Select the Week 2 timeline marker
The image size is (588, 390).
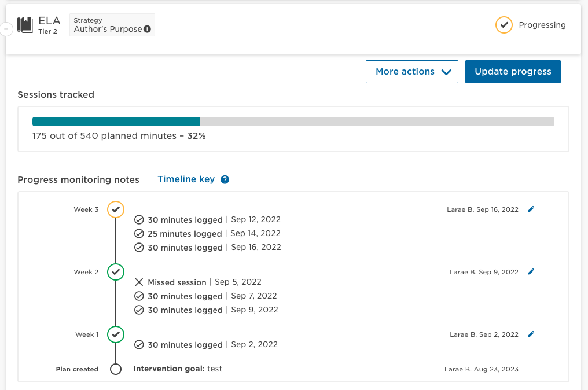116,272
